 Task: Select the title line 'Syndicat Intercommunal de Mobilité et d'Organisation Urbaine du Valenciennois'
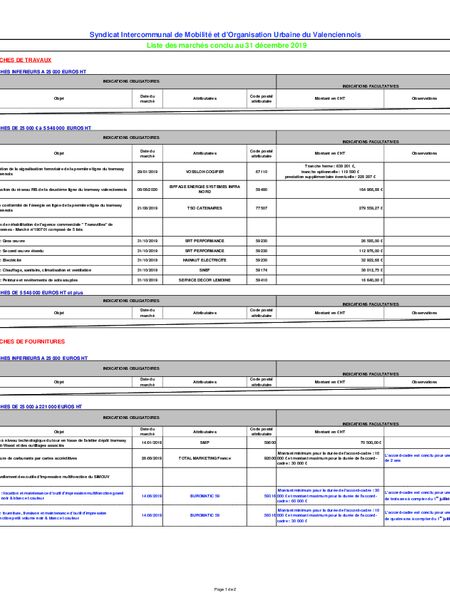click(225, 35)
